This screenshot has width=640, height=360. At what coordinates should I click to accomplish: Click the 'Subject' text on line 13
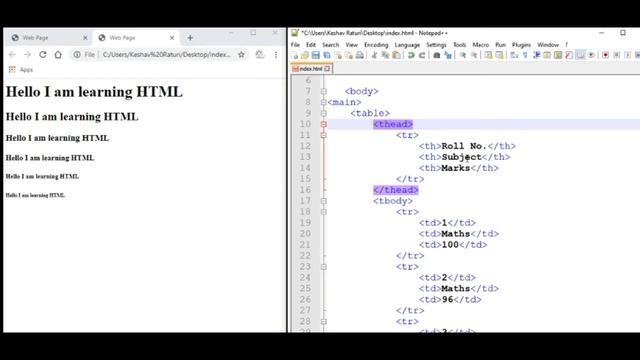[x=461, y=157]
